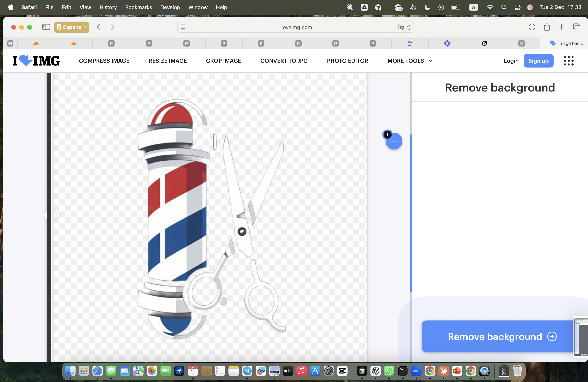The image size is (588, 382).
Task: Open the Develop menu
Action: (x=170, y=7)
